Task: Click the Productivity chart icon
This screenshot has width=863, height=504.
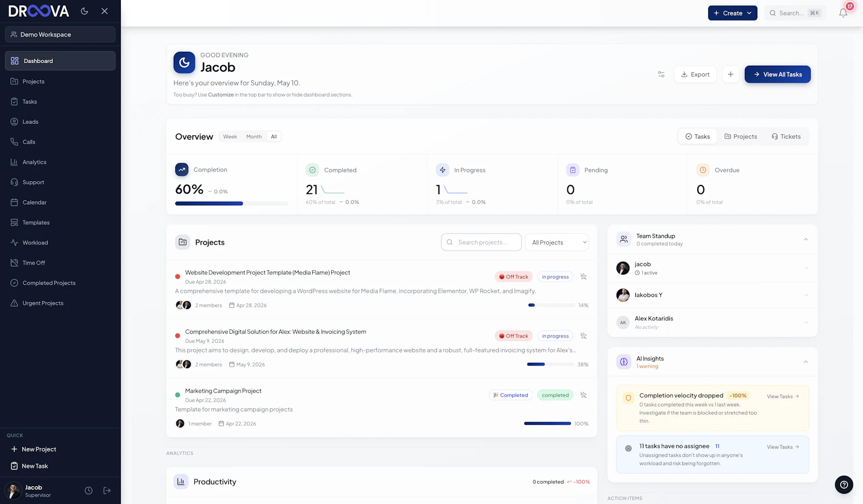Action: tap(181, 482)
